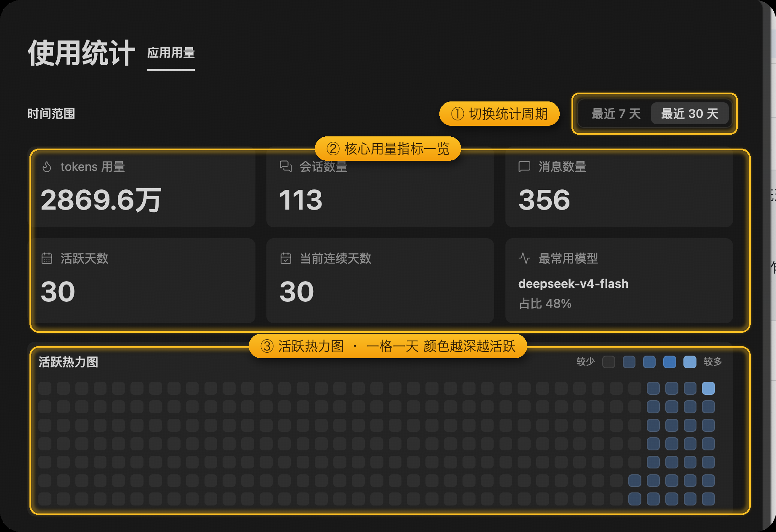Click the 较少 legend label
Image resolution: width=776 pixels, height=532 pixels.
point(585,362)
